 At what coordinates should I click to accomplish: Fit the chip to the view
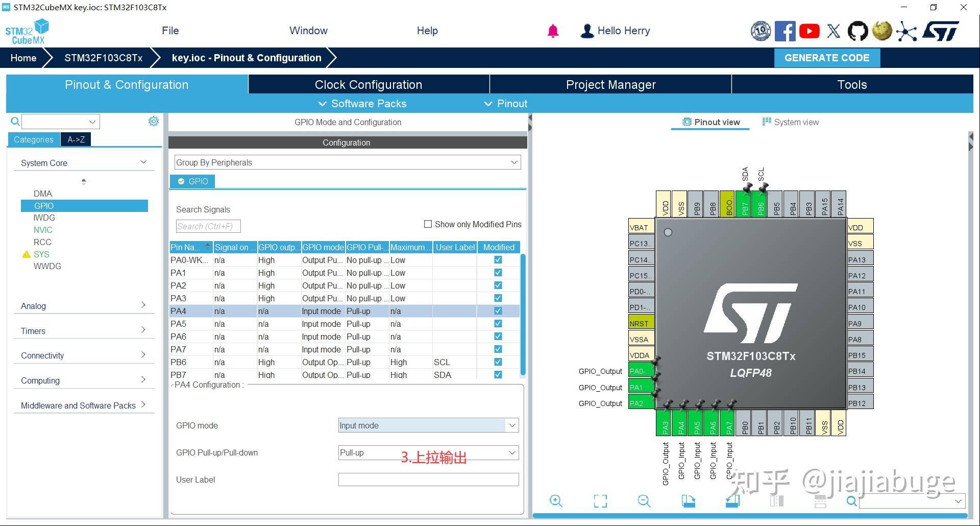point(600,501)
